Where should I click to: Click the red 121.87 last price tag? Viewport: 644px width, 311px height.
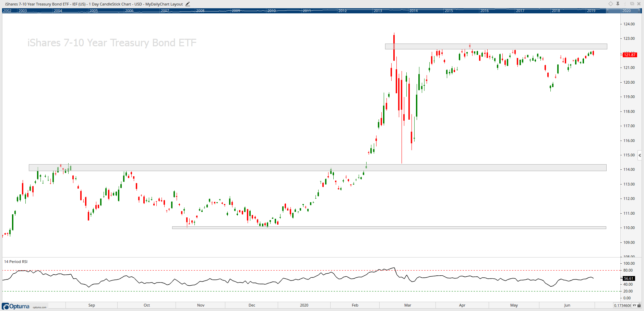coord(630,55)
